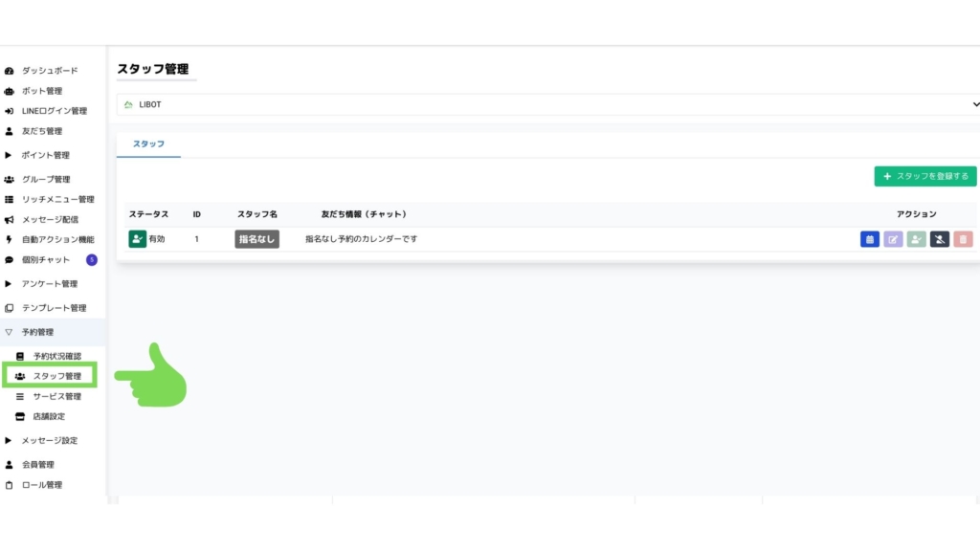980x551 pixels.
Task: Delete staff with the trash icon
Action: point(963,239)
